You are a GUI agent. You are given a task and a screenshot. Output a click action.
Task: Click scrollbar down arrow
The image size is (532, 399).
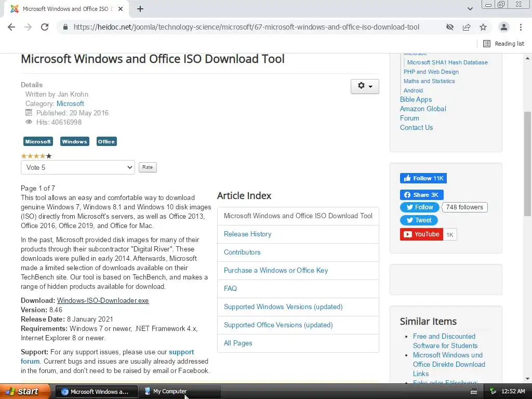tap(528, 379)
